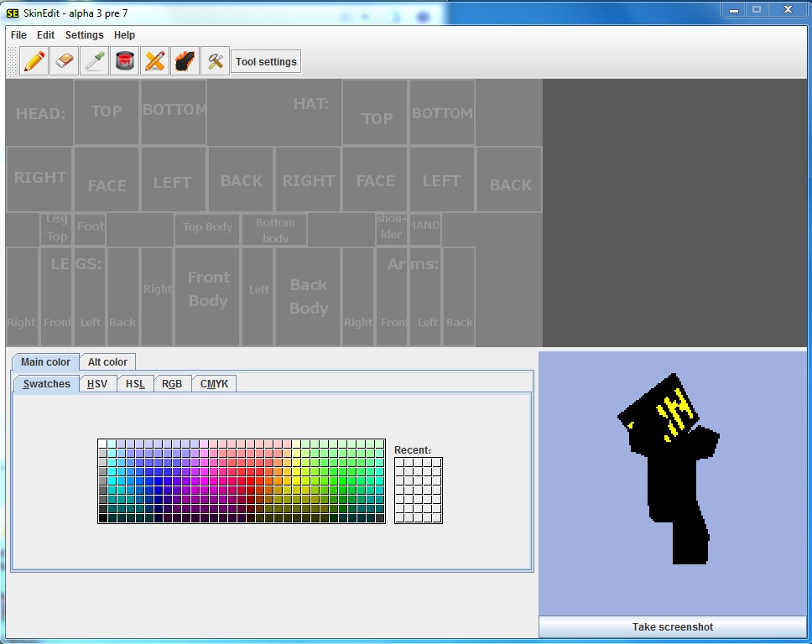The width and height of the screenshot is (812, 644).
Task: Open the File menu
Action: click(18, 35)
